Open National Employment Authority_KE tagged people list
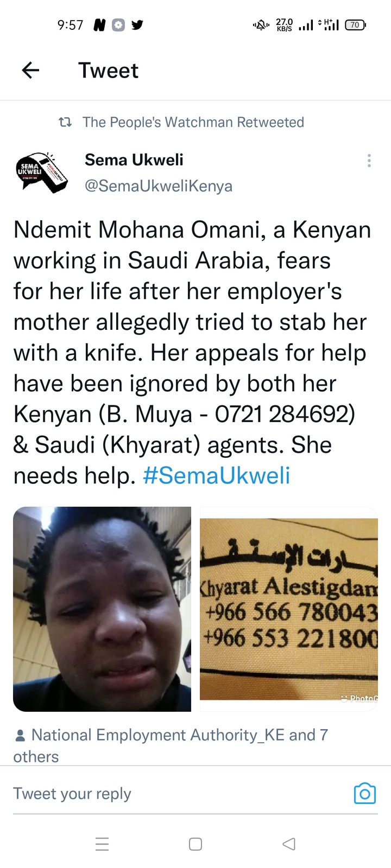The height and width of the screenshot is (868, 391). point(171,746)
